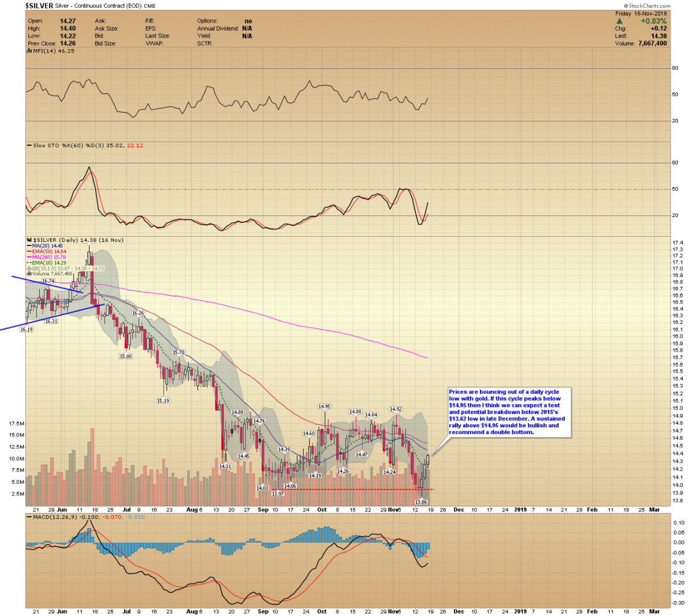Click the green up-arrow price change icon
693x616 pixels.
pos(619,21)
